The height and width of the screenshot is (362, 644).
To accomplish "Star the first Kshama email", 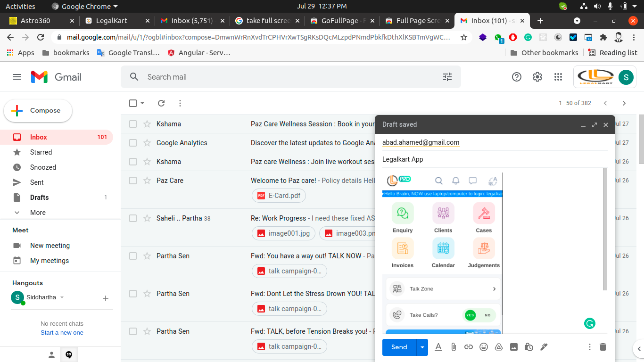I will [147, 124].
